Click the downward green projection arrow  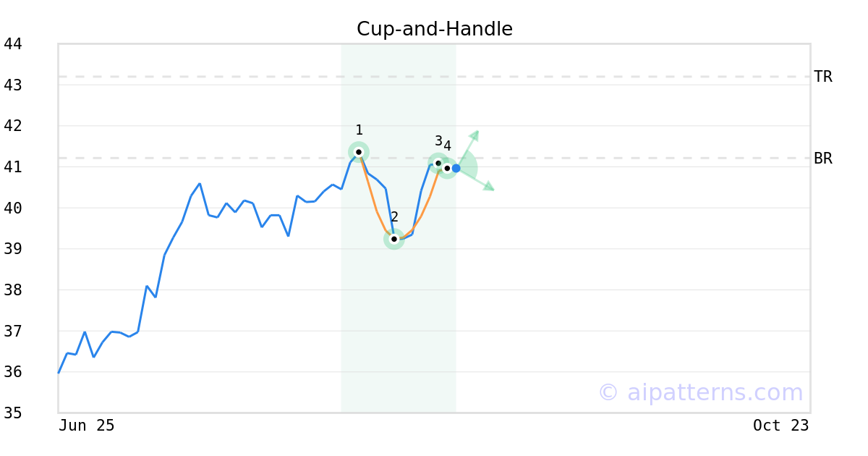point(477,181)
